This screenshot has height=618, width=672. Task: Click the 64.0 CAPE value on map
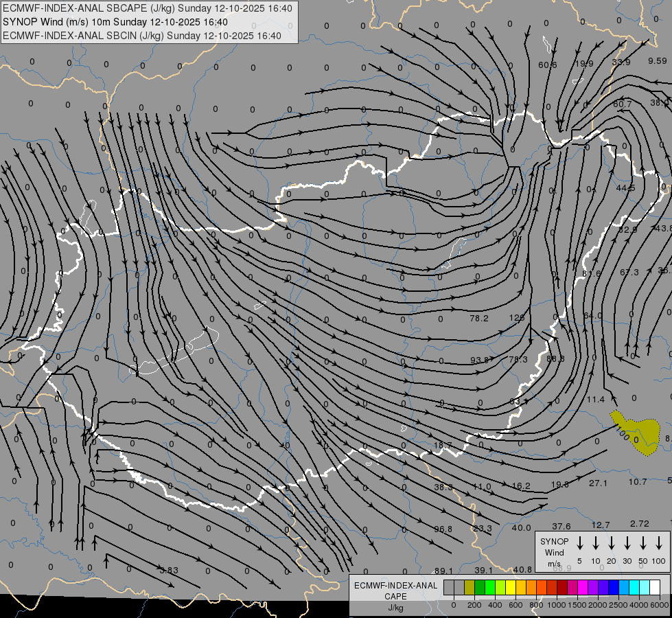coord(592,316)
